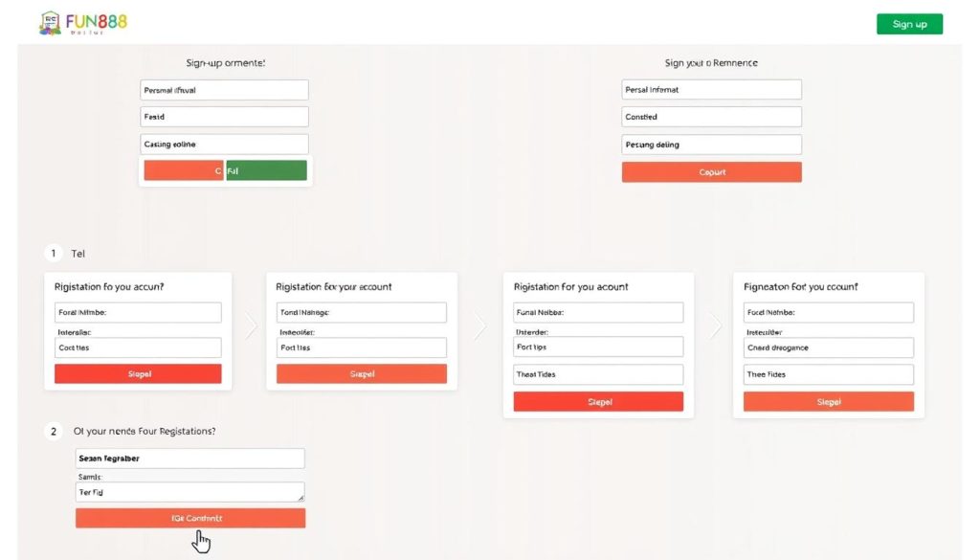Click the 'Fort lies' field in second card
Viewport: 980px width, 560px height.
361,347
